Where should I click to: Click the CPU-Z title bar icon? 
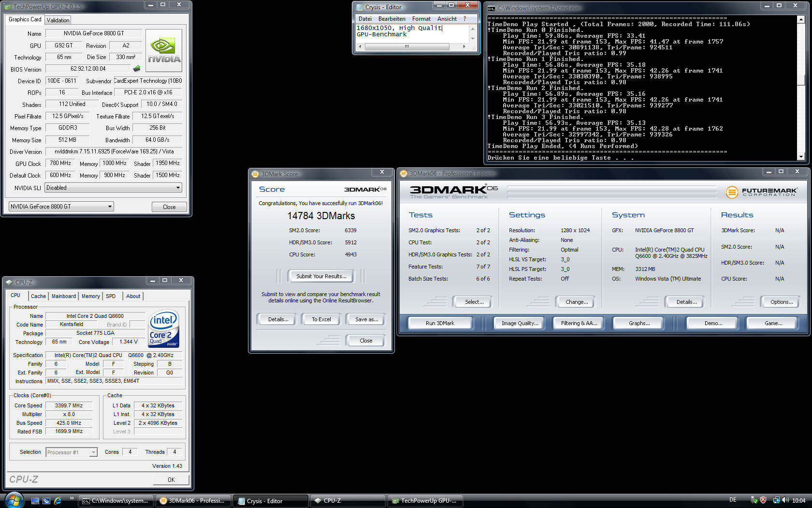pos(9,282)
